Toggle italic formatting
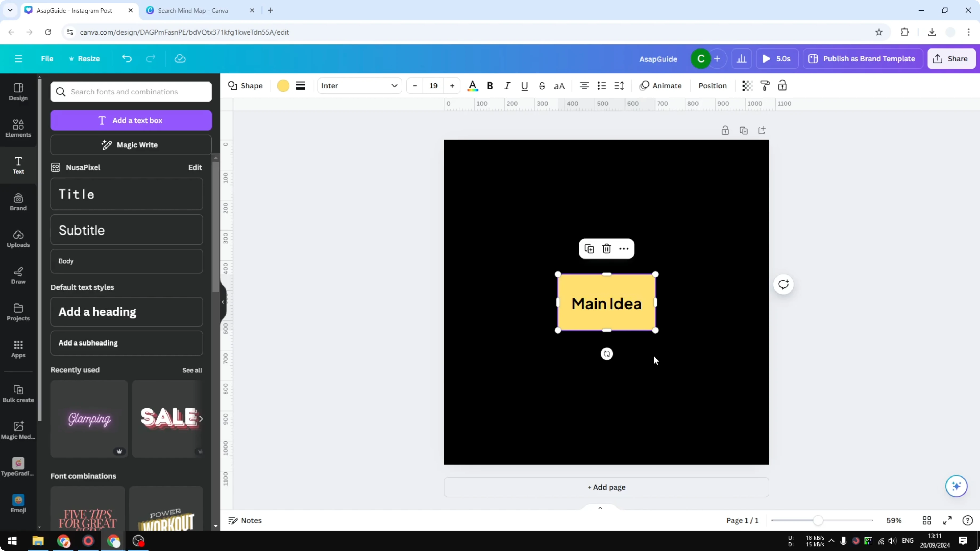980x551 pixels. click(507, 85)
